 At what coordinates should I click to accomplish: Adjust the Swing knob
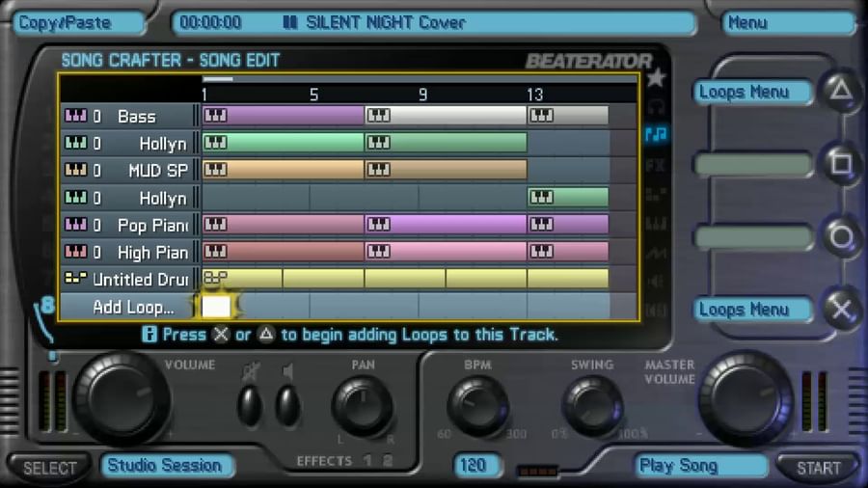[x=592, y=406]
